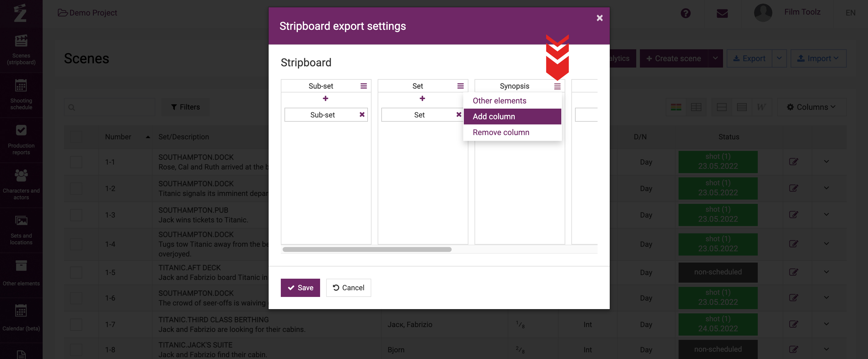Open the messages envelope icon
868x359 pixels.
722,13
